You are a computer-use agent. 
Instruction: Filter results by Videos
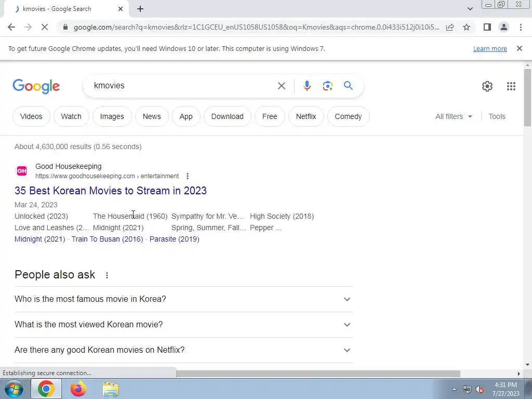click(x=31, y=116)
